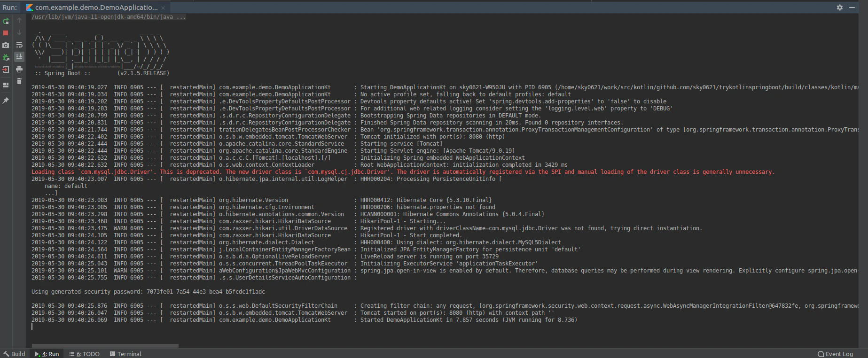Screen dimensions: 868x358
Task: Click the green bug attach debugger icon
Action: tap(6, 57)
